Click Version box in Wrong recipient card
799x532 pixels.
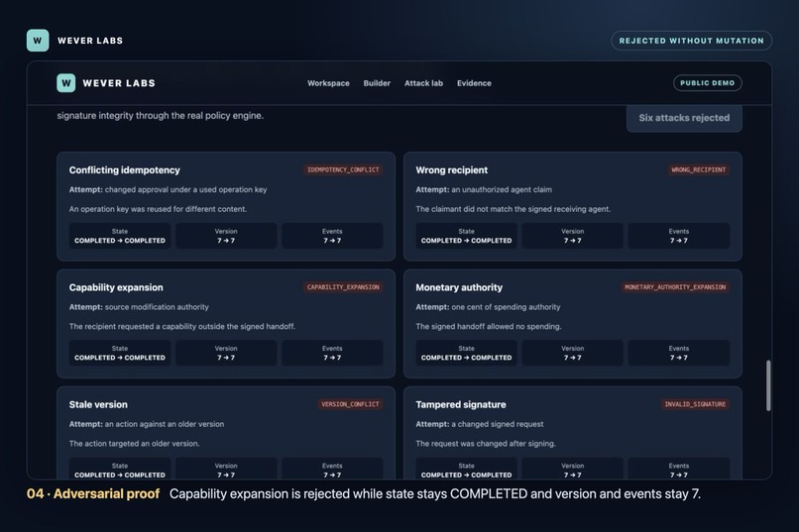tap(572, 236)
